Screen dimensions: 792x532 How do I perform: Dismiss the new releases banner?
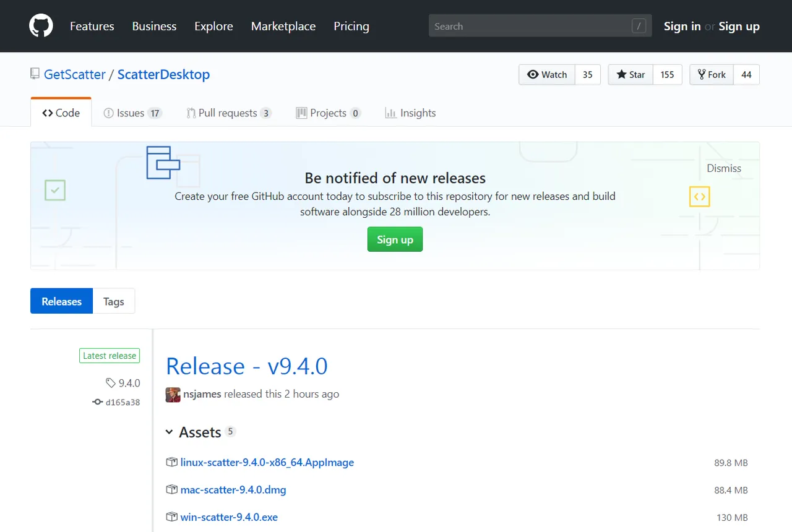point(724,168)
